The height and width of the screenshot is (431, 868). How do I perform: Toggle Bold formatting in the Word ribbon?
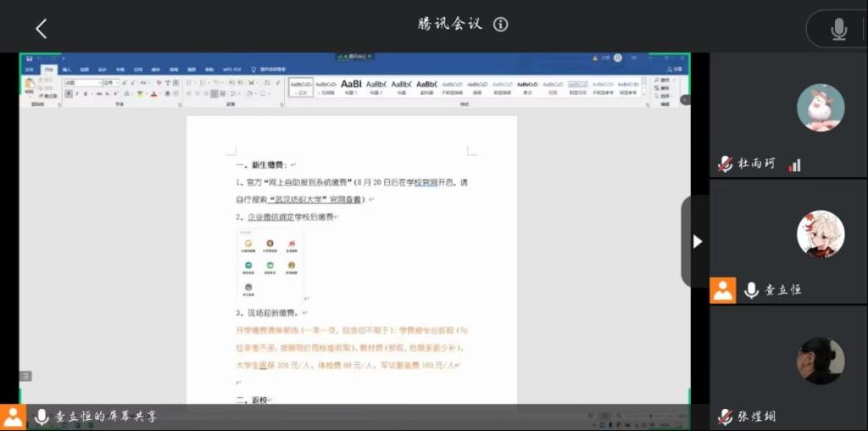(67, 94)
